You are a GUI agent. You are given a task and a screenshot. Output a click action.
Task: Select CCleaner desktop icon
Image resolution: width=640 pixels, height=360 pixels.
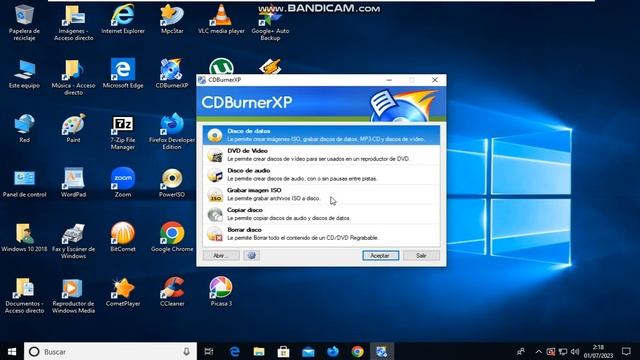click(x=172, y=292)
